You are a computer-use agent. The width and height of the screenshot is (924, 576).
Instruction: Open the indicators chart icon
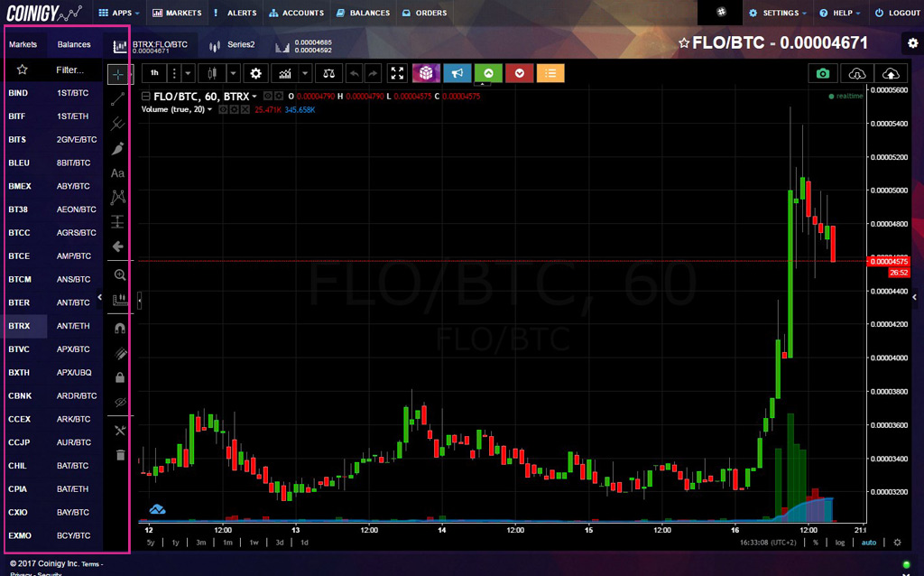coord(285,73)
